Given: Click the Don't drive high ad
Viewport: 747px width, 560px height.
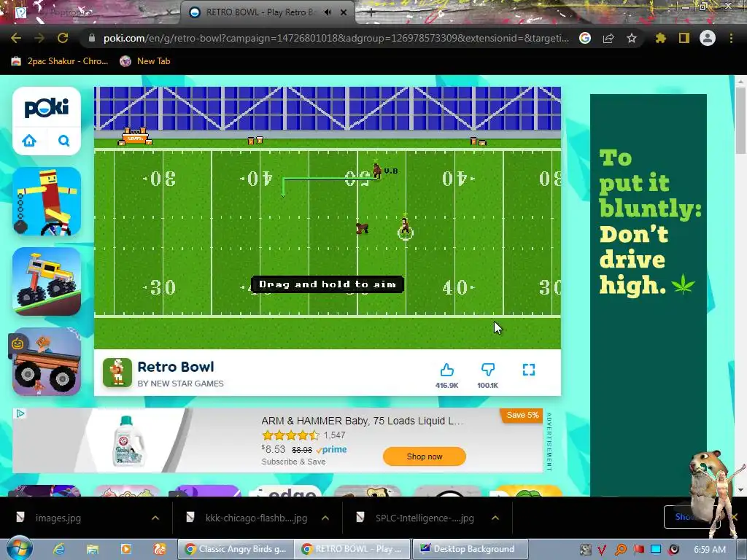Looking at the screenshot, I should (649, 295).
